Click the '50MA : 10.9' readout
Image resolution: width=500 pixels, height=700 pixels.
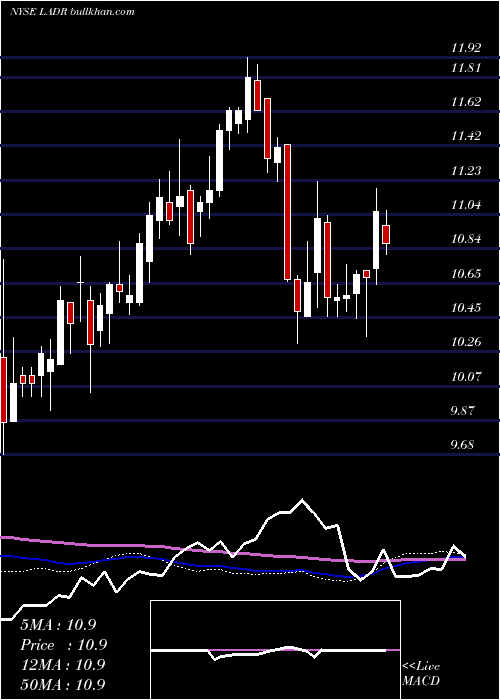[x=63, y=684]
